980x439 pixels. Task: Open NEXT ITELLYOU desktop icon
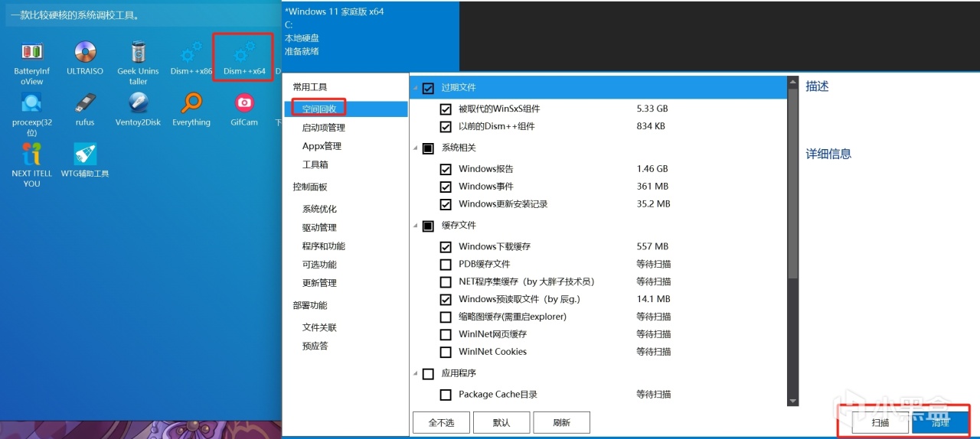pyautogui.click(x=31, y=165)
